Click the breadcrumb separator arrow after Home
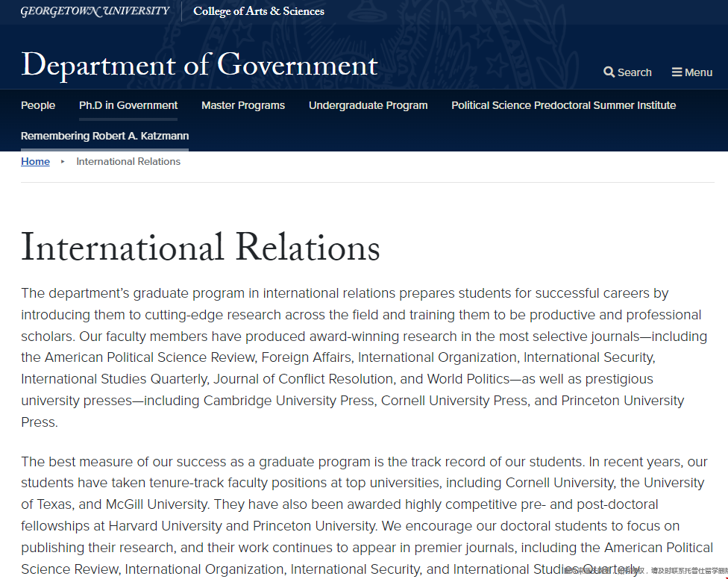 [x=63, y=162]
